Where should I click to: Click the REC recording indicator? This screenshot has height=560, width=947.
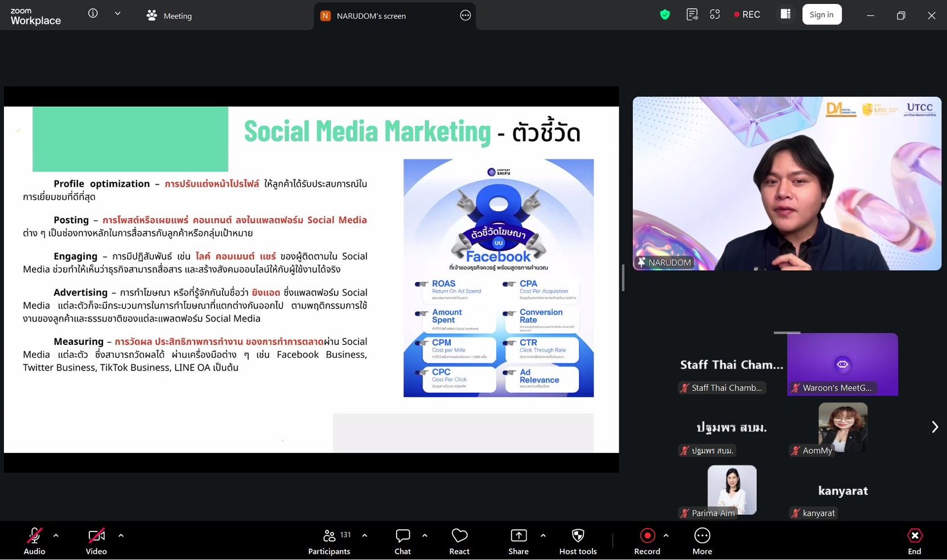(x=747, y=15)
